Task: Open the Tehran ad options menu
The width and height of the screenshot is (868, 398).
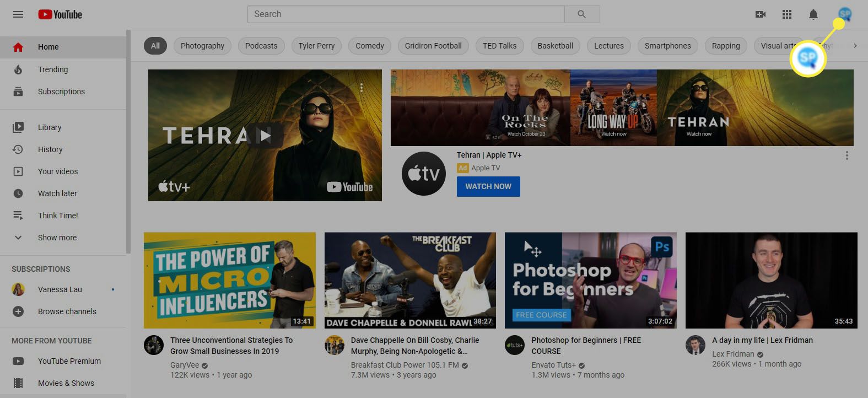Action: click(x=847, y=156)
